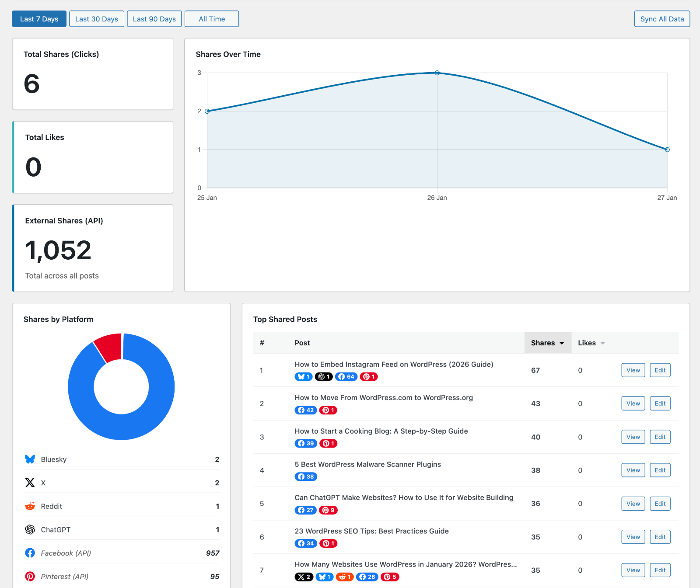Click the Reddit icon in the platform list
This screenshot has height=588, width=700.
pos(30,506)
